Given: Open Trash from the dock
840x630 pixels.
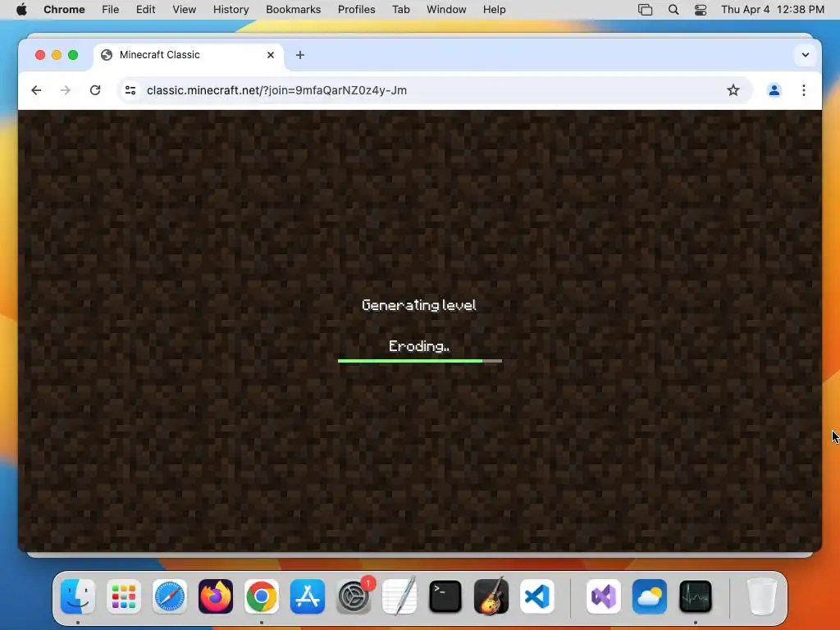Looking at the screenshot, I should point(761,596).
